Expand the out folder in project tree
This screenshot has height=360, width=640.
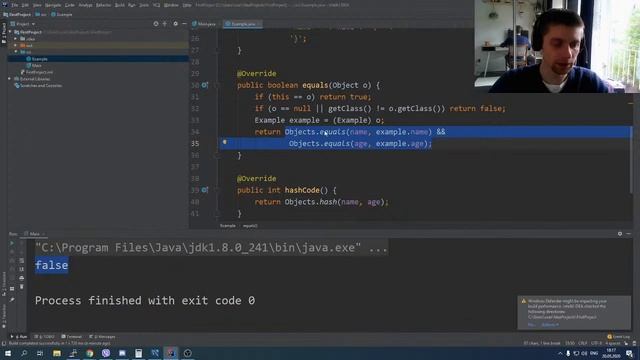point(16,45)
